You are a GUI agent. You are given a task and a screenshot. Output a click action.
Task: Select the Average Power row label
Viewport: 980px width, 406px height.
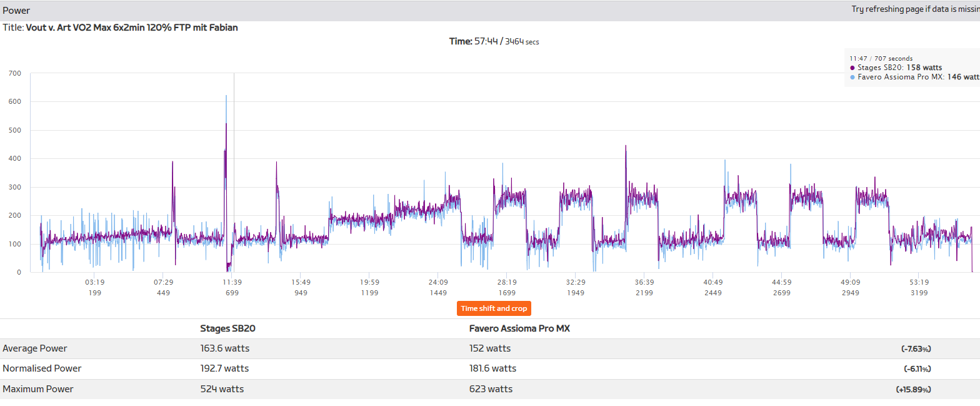tap(35, 348)
